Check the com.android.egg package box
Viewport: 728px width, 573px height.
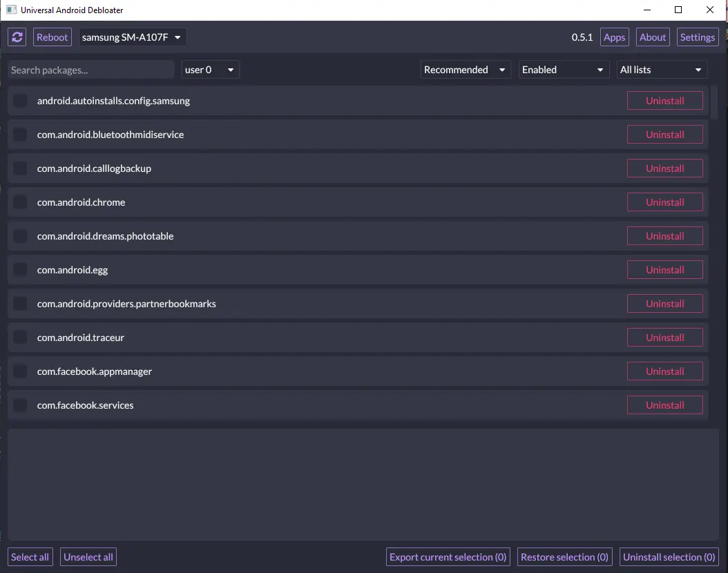click(x=20, y=270)
